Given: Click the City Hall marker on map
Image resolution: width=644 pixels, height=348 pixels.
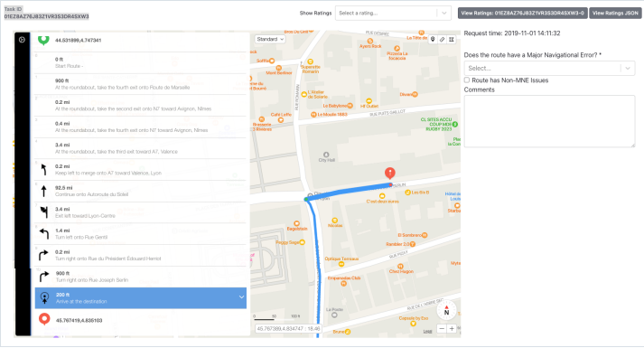Looking at the screenshot, I should [326, 155].
